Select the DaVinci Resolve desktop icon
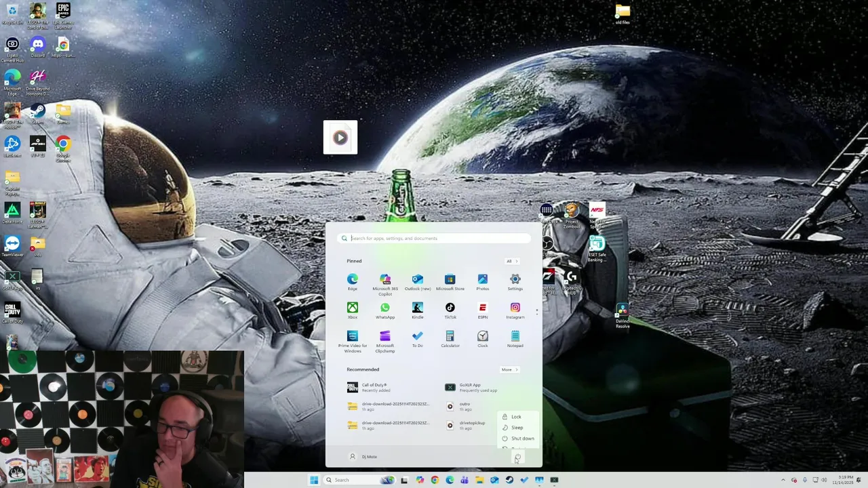Image resolution: width=868 pixels, height=488 pixels. 623,315
